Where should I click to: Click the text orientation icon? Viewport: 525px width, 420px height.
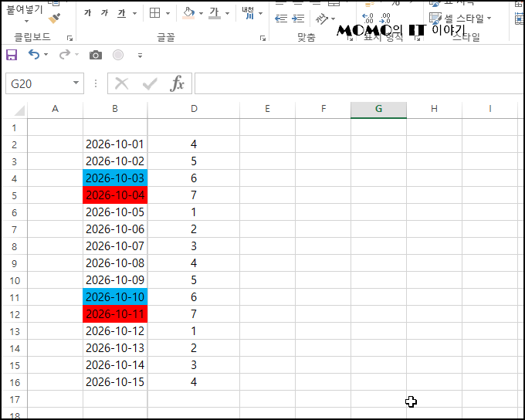(322, 19)
